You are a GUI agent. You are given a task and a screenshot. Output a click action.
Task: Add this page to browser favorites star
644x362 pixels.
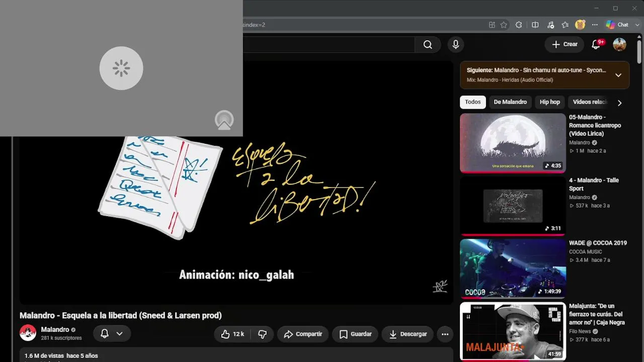tap(504, 25)
